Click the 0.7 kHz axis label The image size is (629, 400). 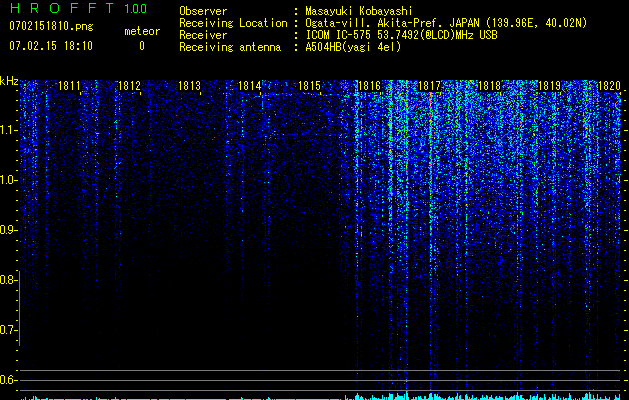tap(8, 330)
